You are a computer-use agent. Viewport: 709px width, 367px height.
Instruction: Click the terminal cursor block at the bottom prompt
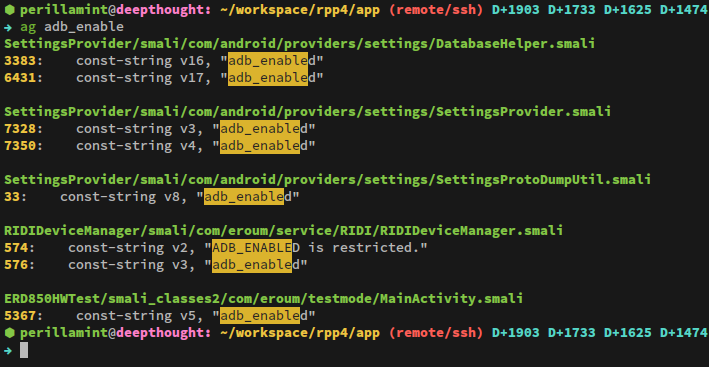24,350
